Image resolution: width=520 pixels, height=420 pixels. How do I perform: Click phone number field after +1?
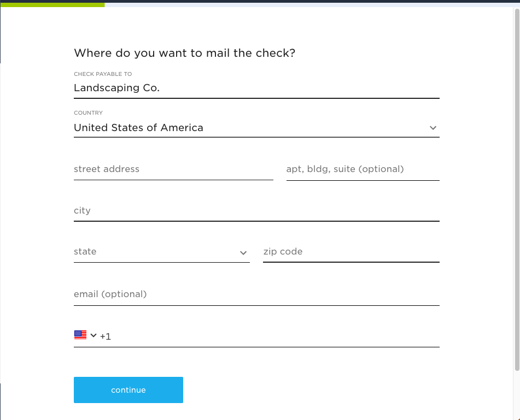click(275, 336)
